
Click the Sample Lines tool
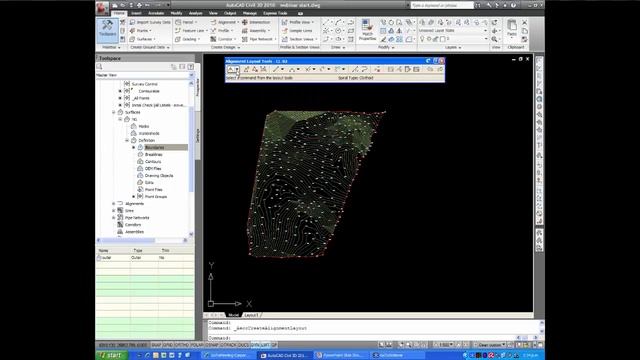pyautogui.click(x=298, y=31)
